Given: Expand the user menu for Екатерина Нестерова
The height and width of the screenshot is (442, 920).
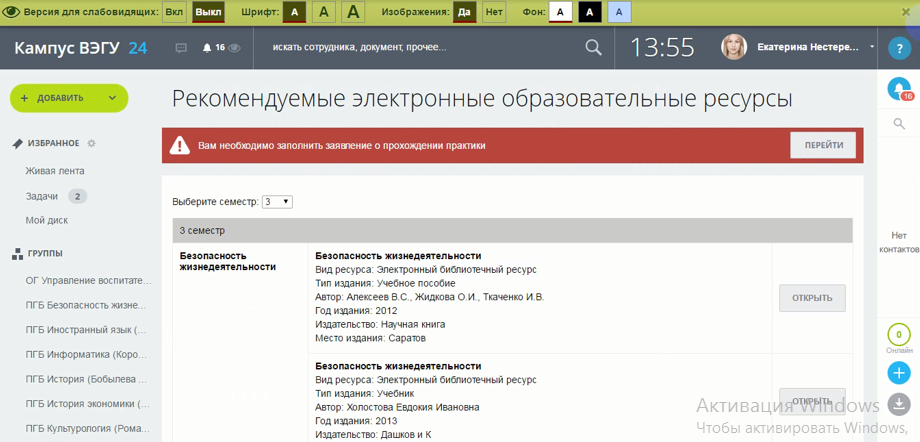Looking at the screenshot, I should (872, 47).
